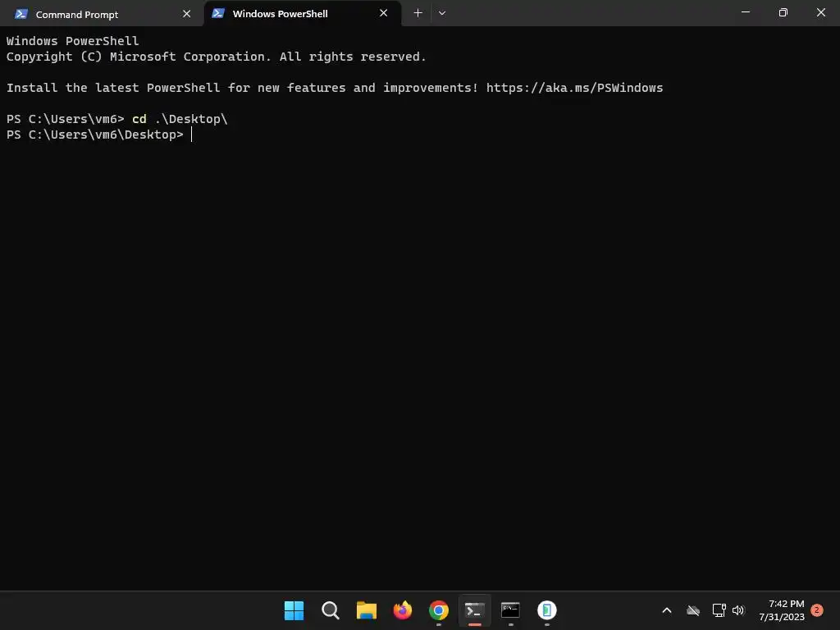This screenshot has height=630, width=840.
Task: Expand the new tab profile dropdown
Action: [442, 13]
